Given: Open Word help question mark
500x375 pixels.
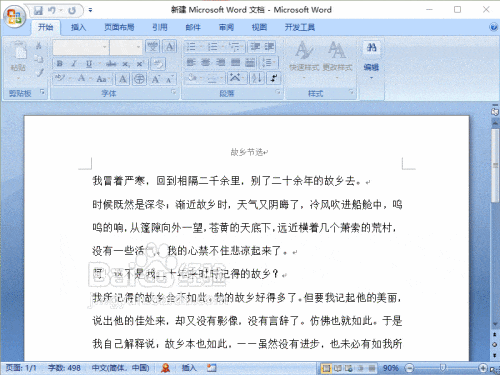Looking at the screenshot, I should 494,27.
